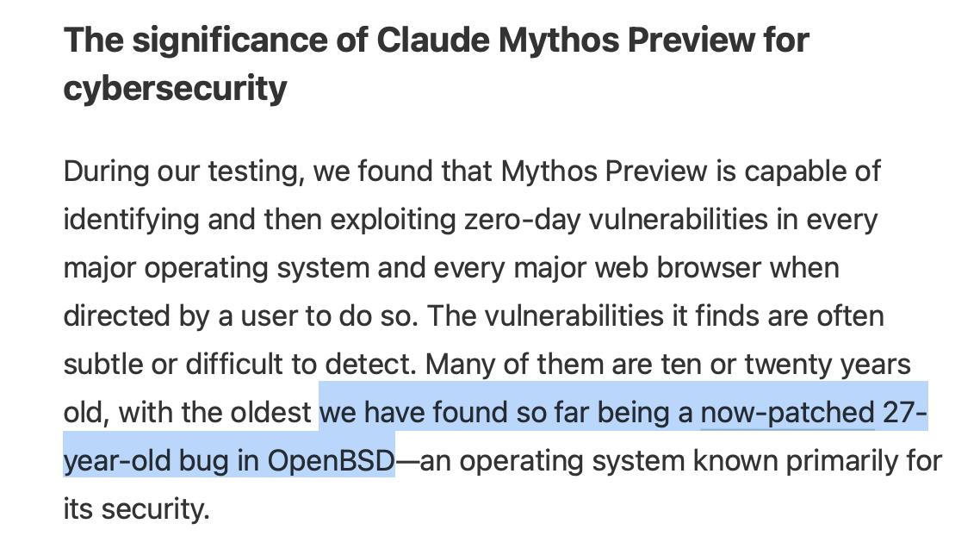The height and width of the screenshot is (555, 980).
Task: Click the final word "security."
Action: pos(155,509)
